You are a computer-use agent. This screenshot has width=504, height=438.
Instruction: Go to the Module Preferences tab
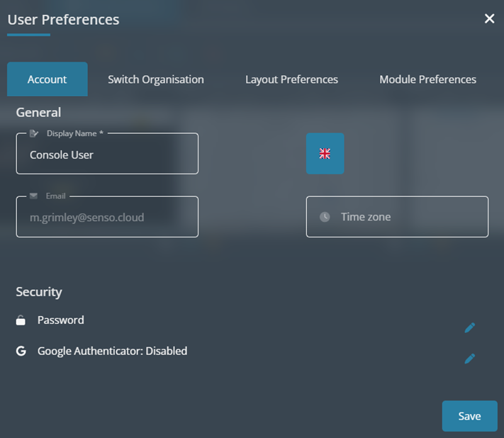(x=427, y=79)
